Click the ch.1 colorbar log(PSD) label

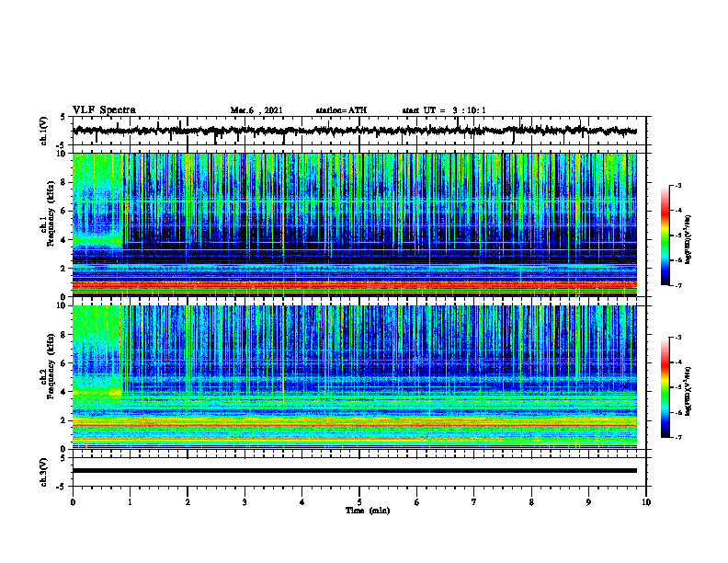tap(688, 240)
